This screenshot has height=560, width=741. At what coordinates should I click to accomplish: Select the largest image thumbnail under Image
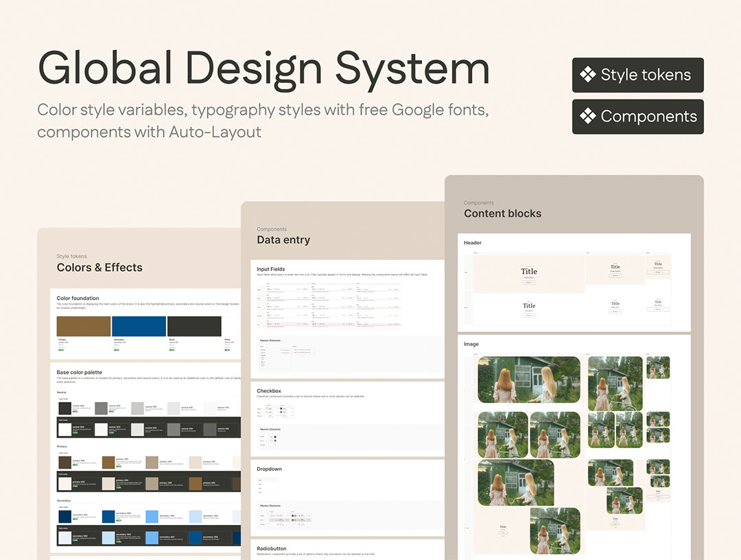point(528,380)
